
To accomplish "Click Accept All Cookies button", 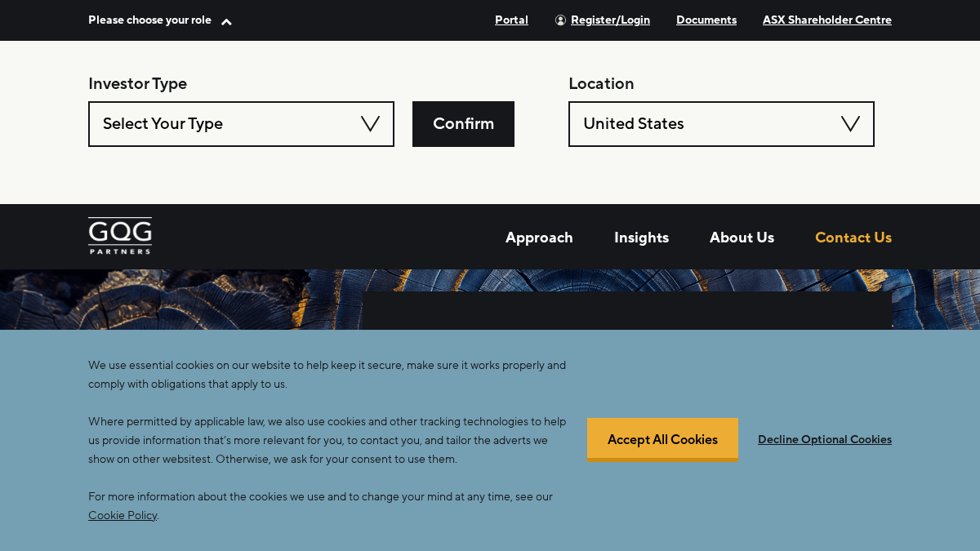I will pos(662,439).
